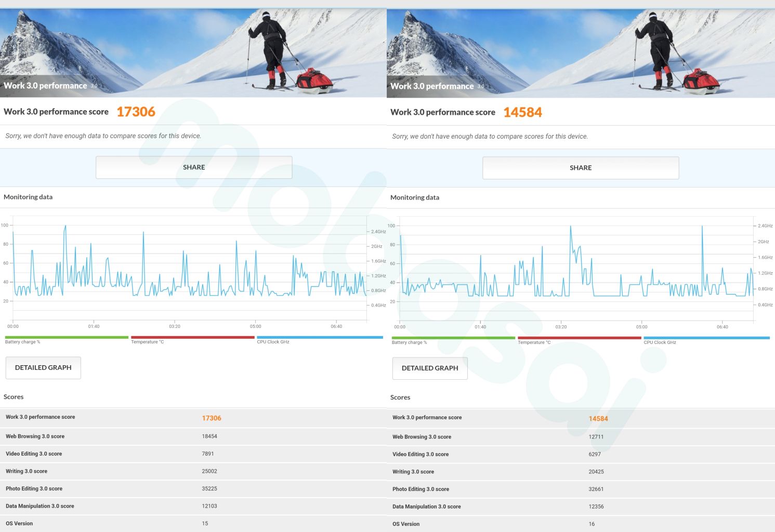Screen dimensions: 775x532
Task: Select OS Version row showing 16
Action: pyautogui.click(x=580, y=524)
